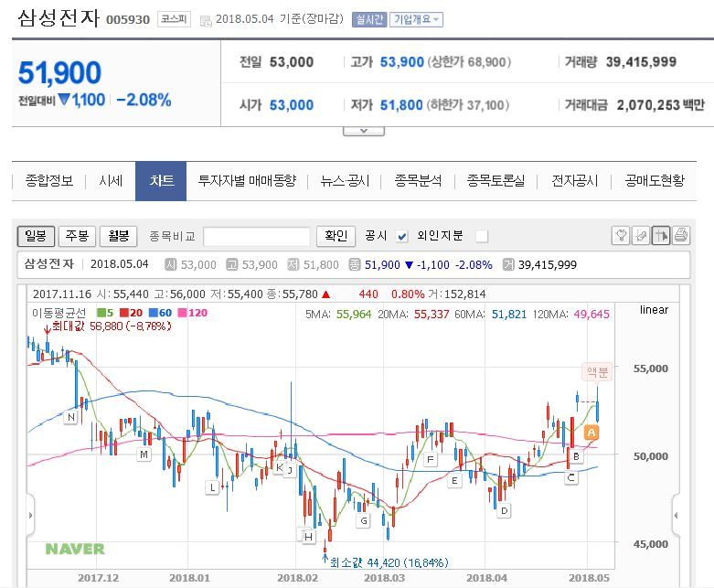Click the 고 high-price icon in info row
The width and height of the screenshot is (714, 588).
pos(232,264)
